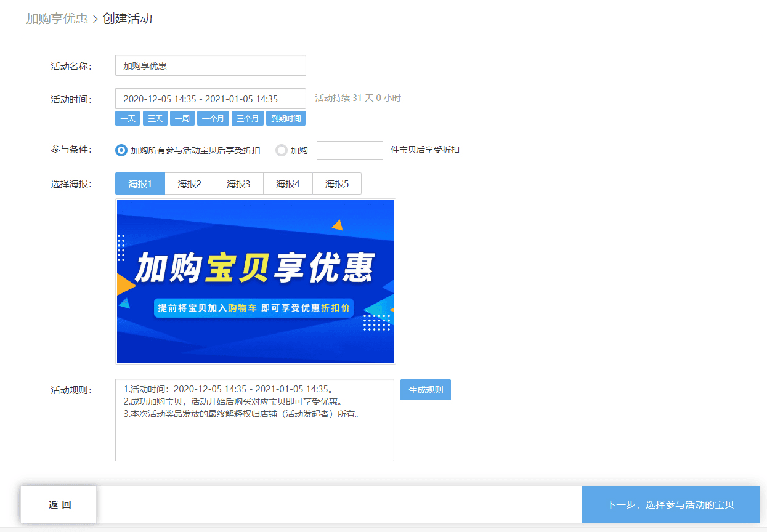
Task: Open the 活动时间 date range picker
Action: (x=210, y=98)
